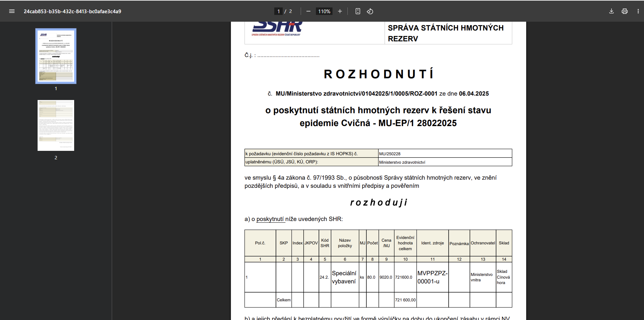The height and width of the screenshot is (320, 644).
Task: Open the more actions three-dot menu
Action: 638,11
